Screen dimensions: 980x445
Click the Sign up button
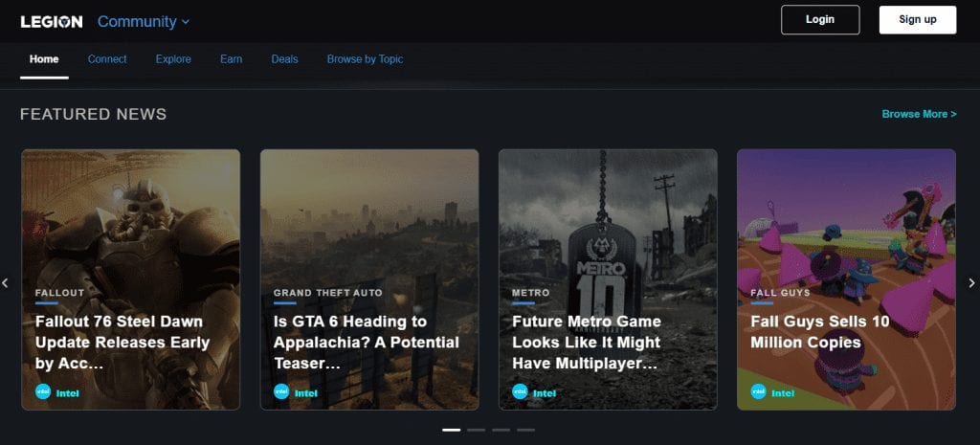click(918, 20)
